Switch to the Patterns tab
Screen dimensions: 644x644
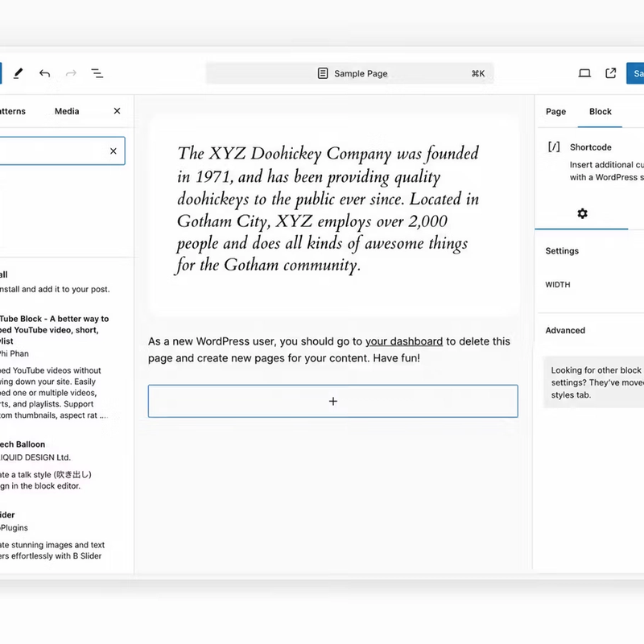tap(12, 111)
